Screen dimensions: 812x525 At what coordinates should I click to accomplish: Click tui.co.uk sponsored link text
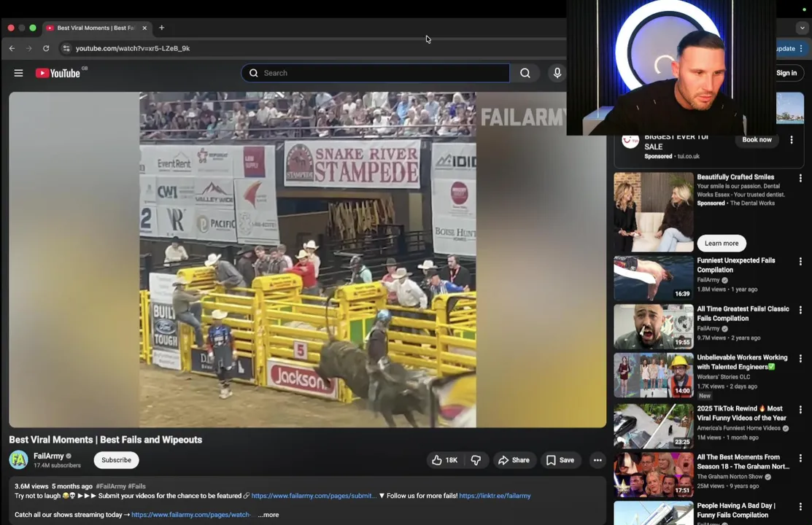[x=688, y=156]
